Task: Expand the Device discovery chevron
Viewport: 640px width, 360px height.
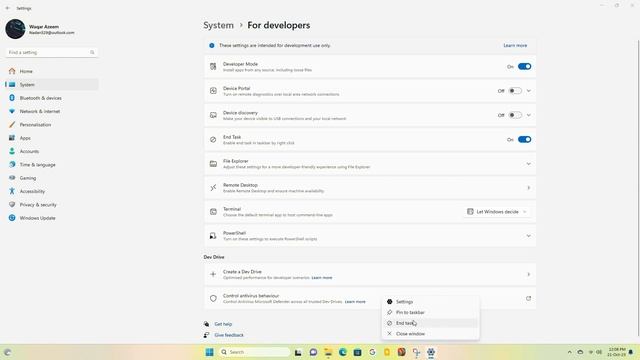Action: tap(529, 116)
